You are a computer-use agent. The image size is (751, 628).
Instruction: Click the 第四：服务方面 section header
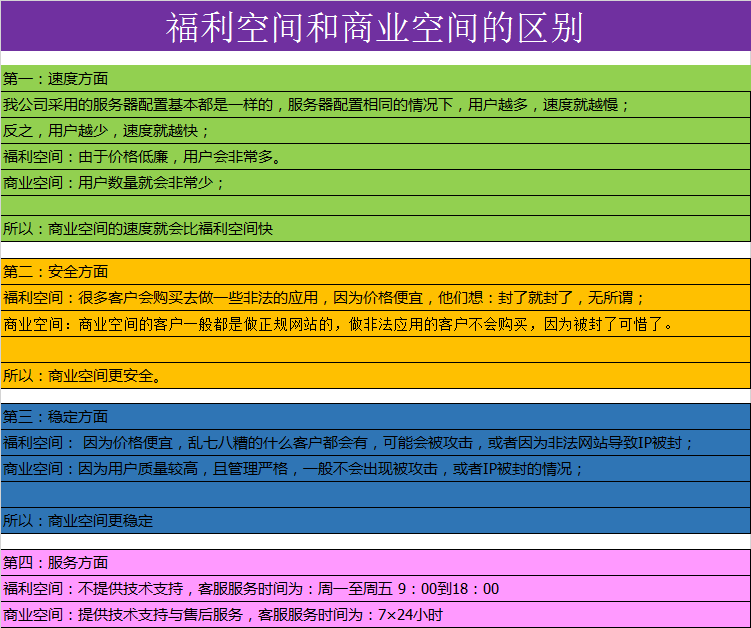[55, 563]
